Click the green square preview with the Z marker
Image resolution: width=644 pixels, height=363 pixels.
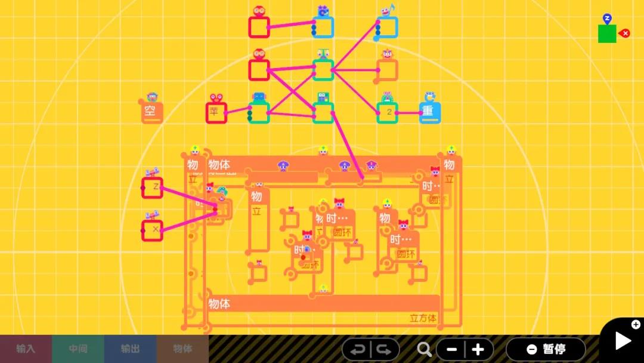[x=607, y=33]
